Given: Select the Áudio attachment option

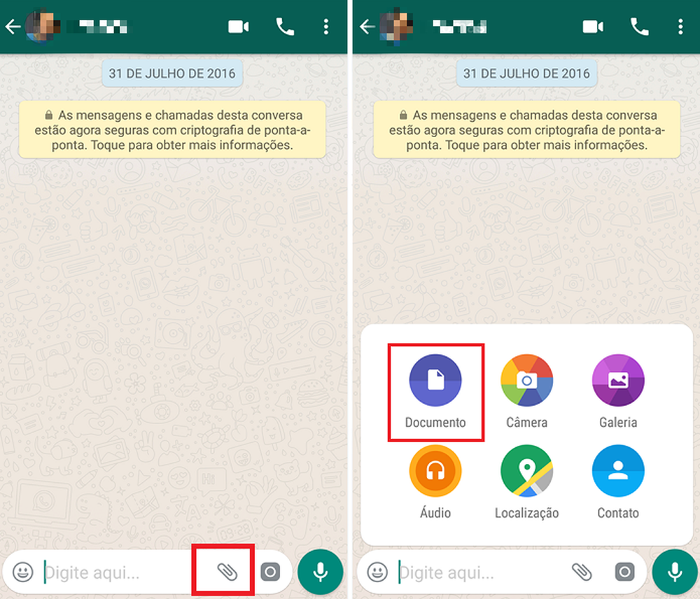Looking at the screenshot, I should (x=435, y=482).
